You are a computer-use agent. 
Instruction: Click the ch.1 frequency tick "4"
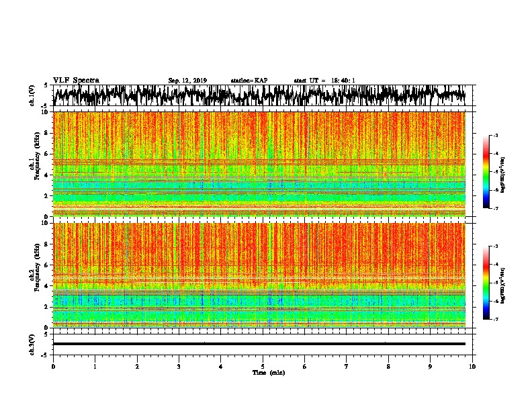47,175
